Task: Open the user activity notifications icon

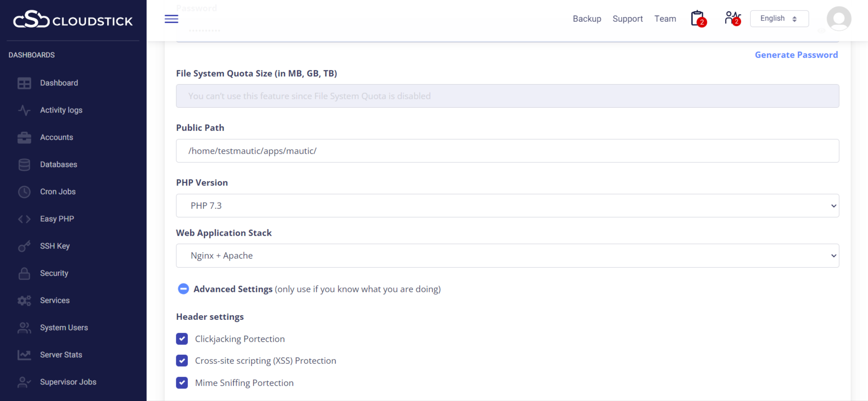Action: (x=732, y=19)
